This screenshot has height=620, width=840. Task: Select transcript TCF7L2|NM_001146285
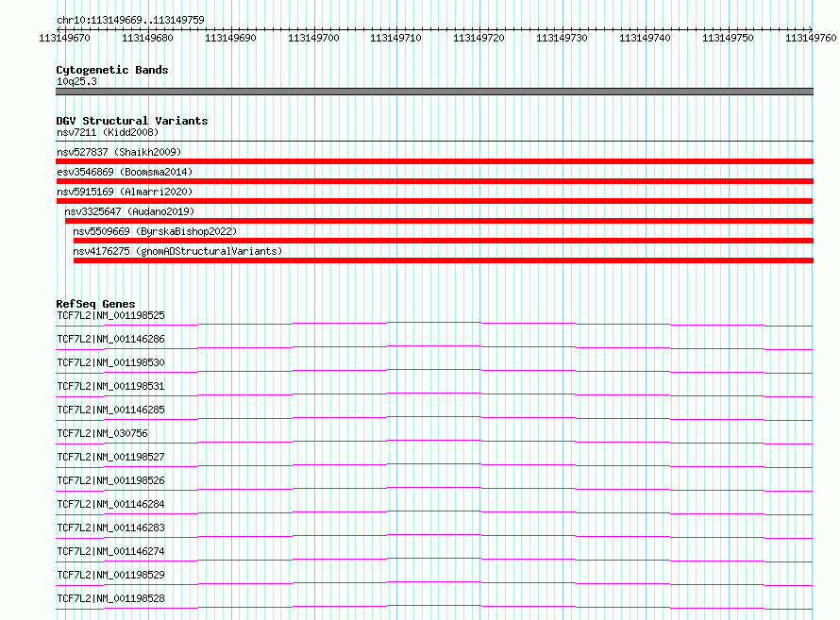pos(110,410)
